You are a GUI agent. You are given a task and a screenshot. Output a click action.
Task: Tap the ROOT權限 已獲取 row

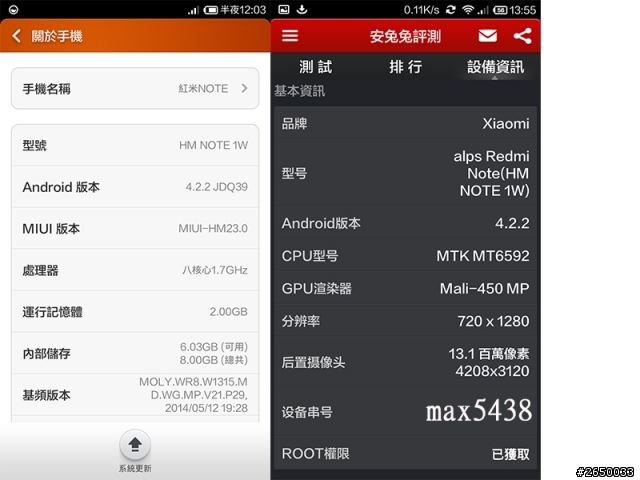[405, 453]
